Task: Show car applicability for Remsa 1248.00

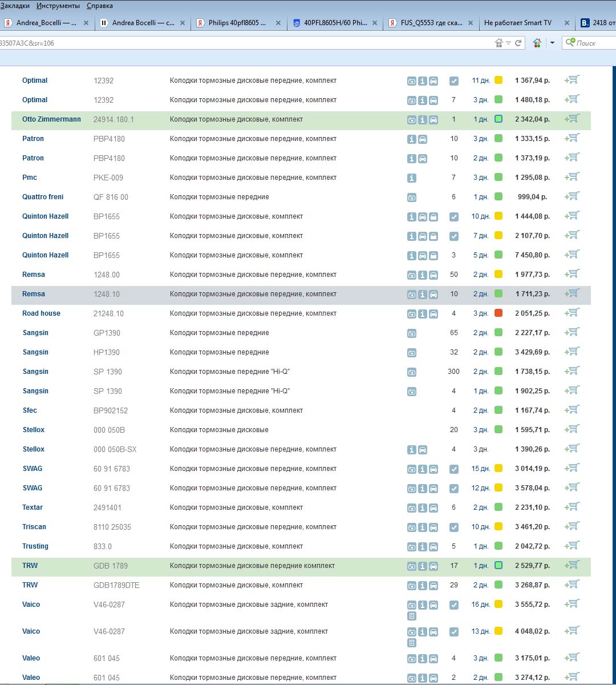Action: click(433, 275)
